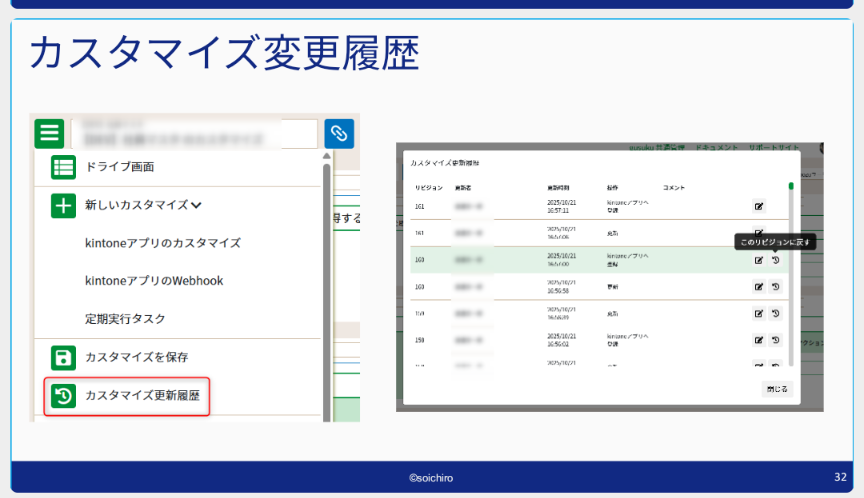Select kintoneアプリのカスタマイズ menu item
This screenshot has height=498, width=864.
tap(162, 243)
